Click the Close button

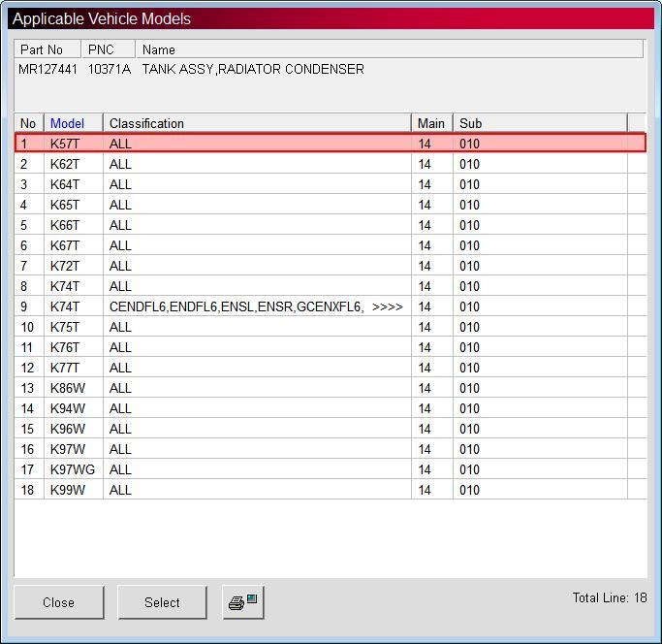[x=59, y=602]
